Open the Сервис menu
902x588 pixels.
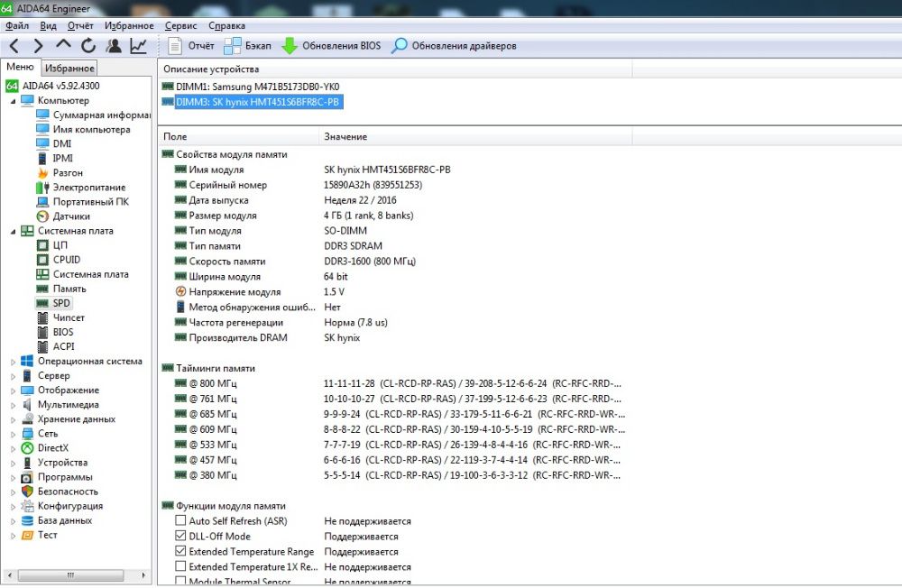pyautogui.click(x=180, y=26)
